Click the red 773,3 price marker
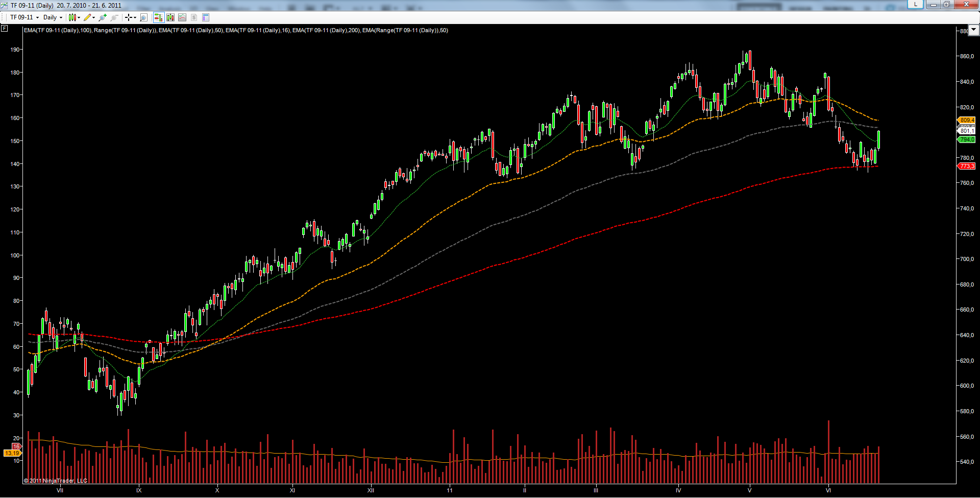 [967, 166]
